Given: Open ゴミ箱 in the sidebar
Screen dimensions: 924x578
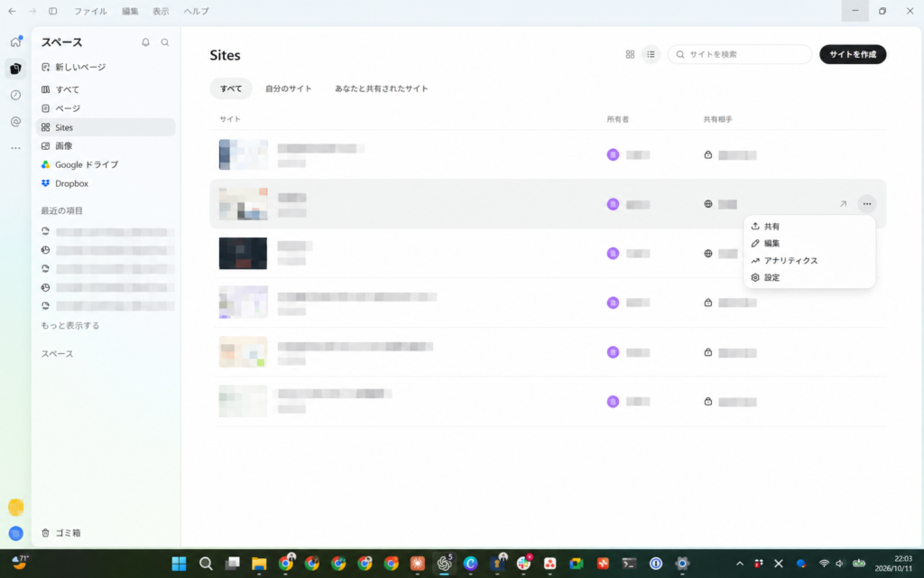Looking at the screenshot, I should (60, 533).
